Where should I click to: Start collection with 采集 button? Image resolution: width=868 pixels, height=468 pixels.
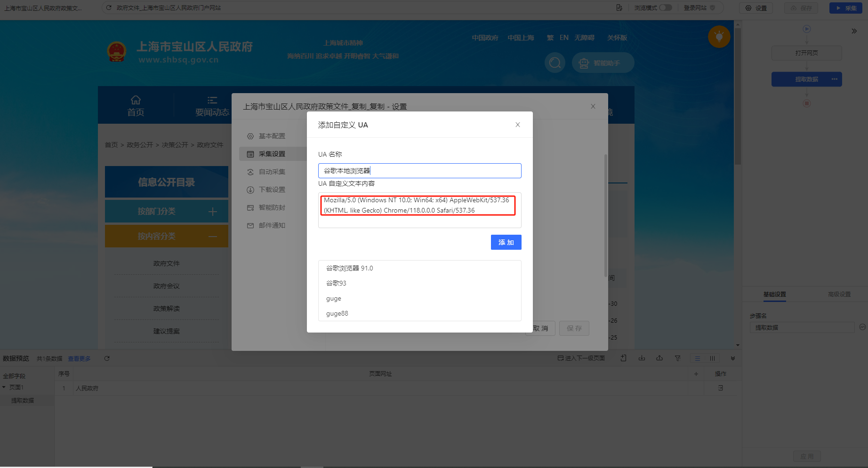[846, 8]
